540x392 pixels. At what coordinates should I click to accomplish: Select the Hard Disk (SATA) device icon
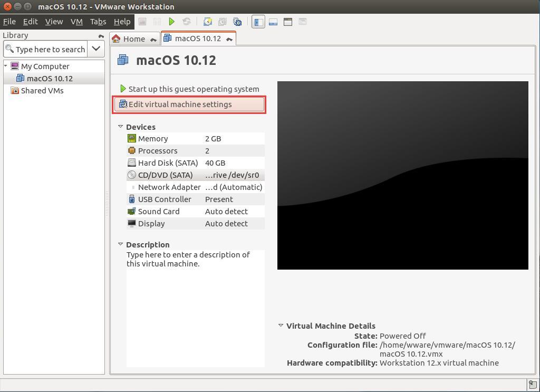[131, 162]
